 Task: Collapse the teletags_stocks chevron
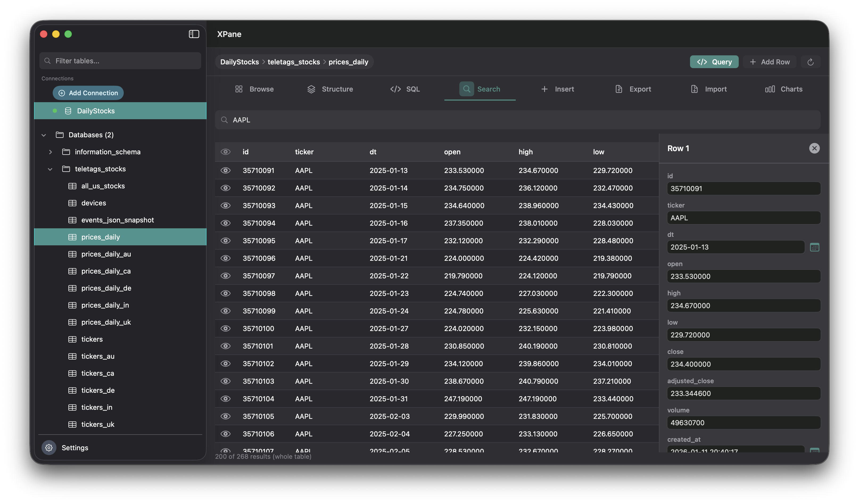[50, 169]
